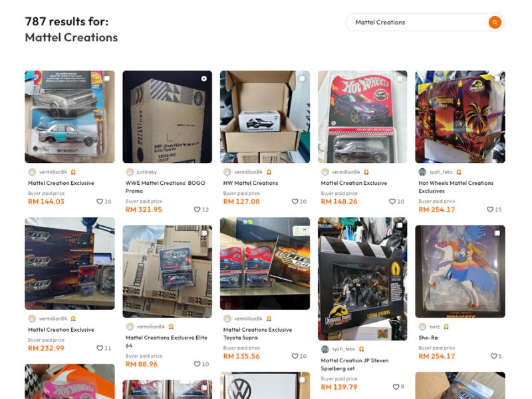The width and height of the screenshot is (532, 399).
Task: Toggle the heart on HW Mattel Creations listing
Action: click(x=295, y=201)
